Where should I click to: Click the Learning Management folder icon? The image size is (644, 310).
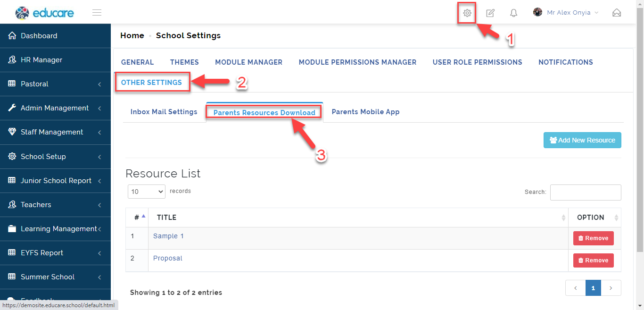(12, 229)
